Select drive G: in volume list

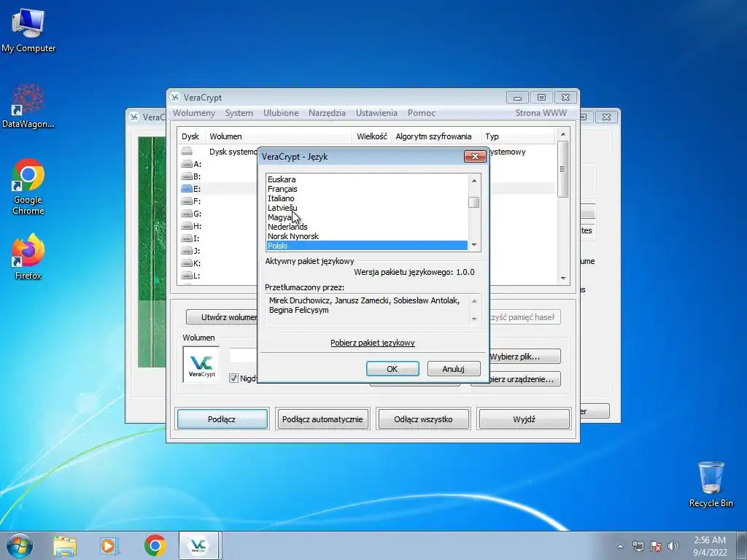pyautogui.click(x=191, y=214)
